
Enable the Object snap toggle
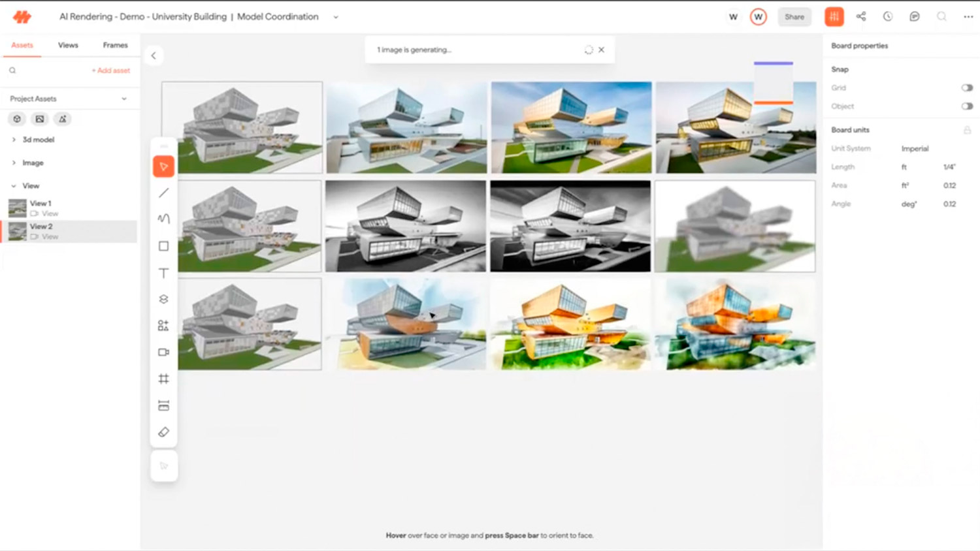coord(966,106)
